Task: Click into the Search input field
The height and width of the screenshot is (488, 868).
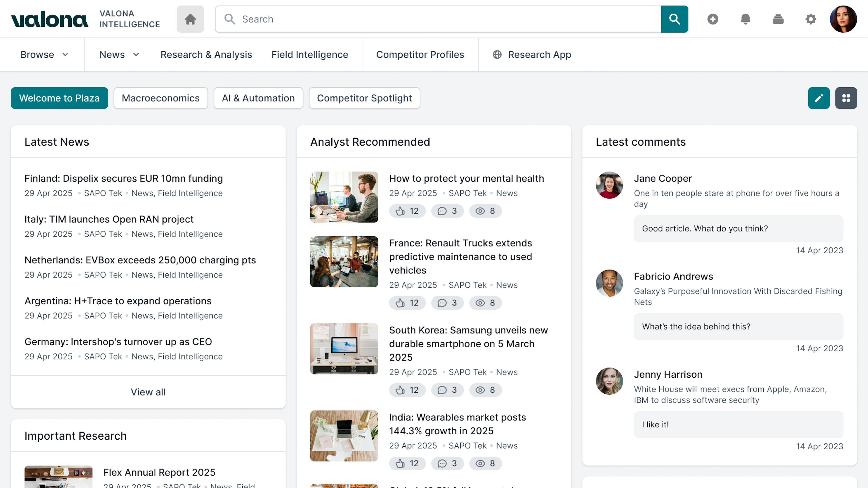Action: click(x=438, y=19)
